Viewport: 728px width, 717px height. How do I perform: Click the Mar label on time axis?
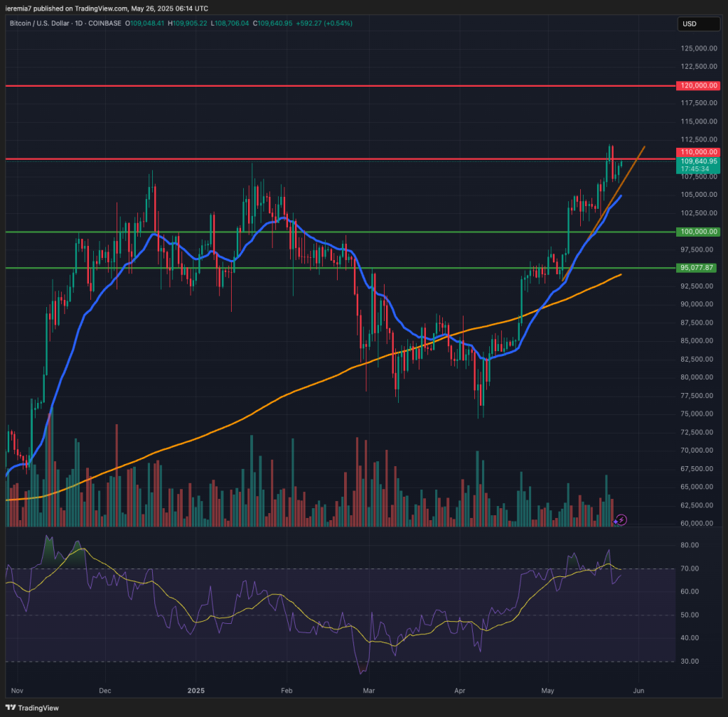click(369, 691)
